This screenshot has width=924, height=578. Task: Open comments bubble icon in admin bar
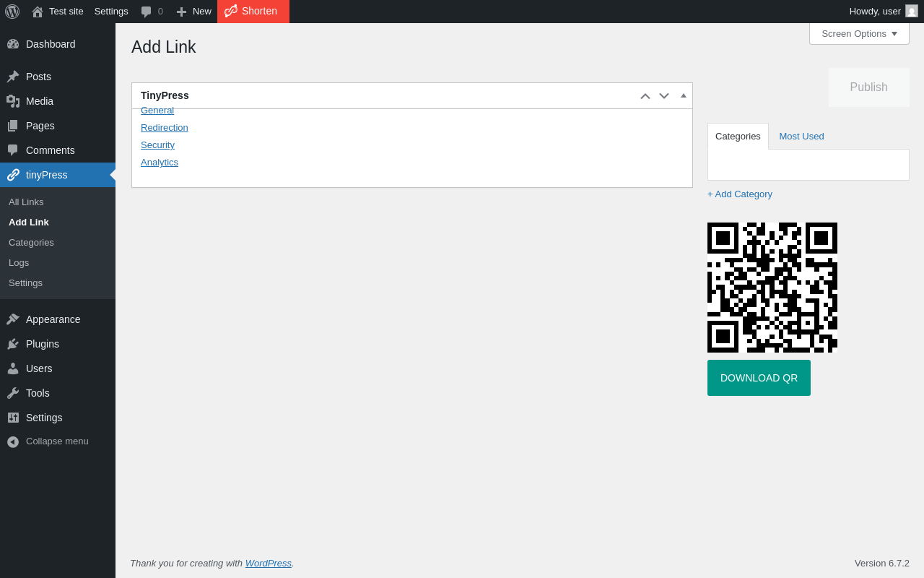tap(147, 12)
